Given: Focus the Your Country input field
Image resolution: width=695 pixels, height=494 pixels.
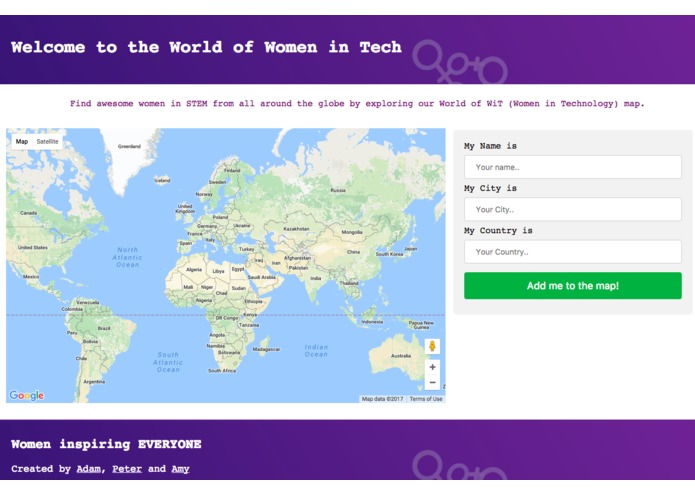Looking at the screenshot, I should (x=573, y=252).
